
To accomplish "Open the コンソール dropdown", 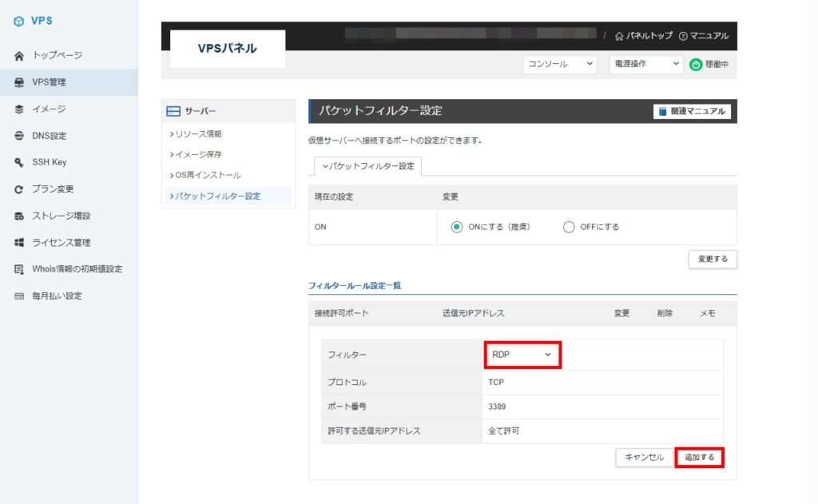I will click(x=560, y=65).
